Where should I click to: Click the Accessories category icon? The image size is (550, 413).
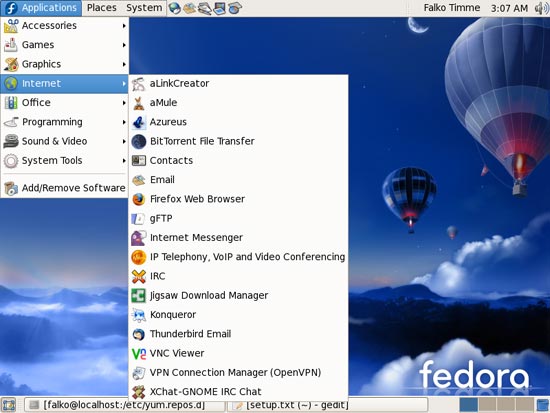tap(11, 26)
